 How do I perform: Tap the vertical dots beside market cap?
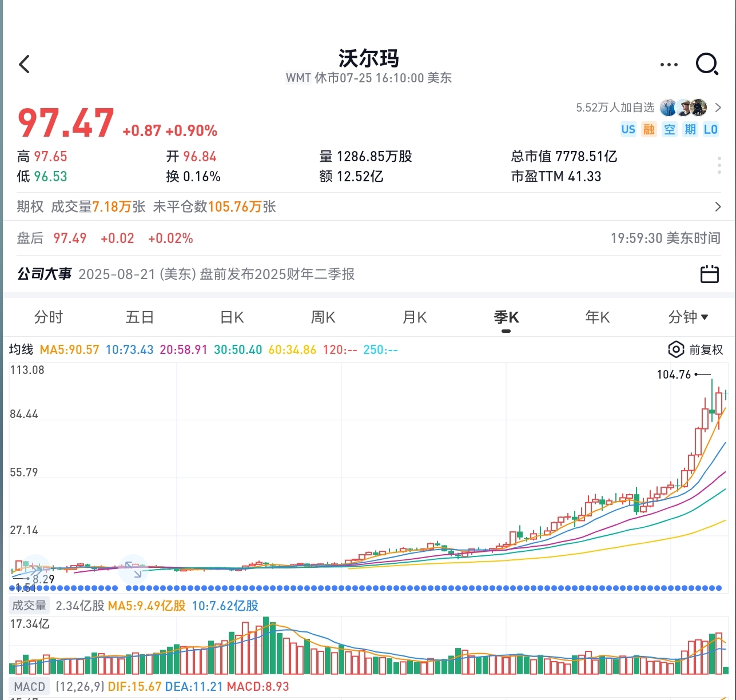(x=719, y=165)
